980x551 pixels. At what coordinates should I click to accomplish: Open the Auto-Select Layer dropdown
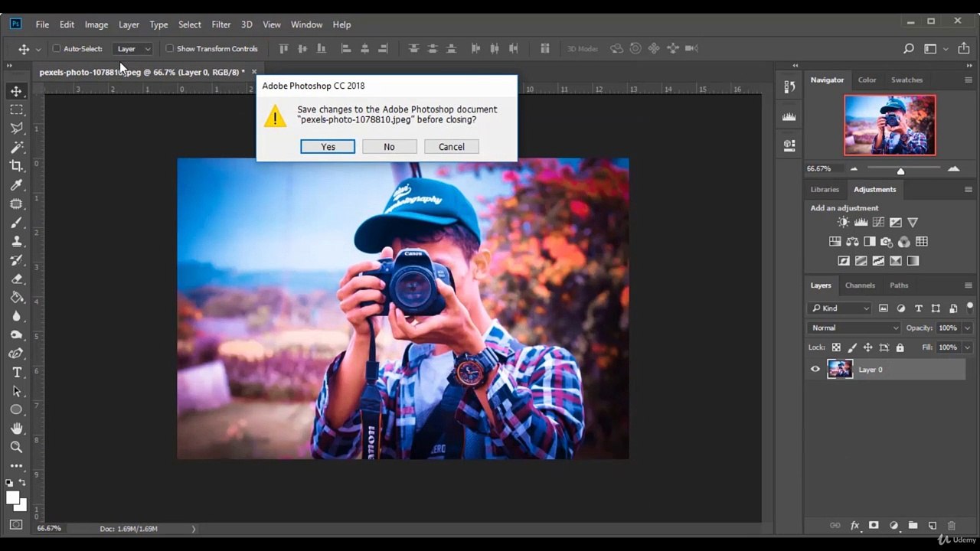click(132, 49)
